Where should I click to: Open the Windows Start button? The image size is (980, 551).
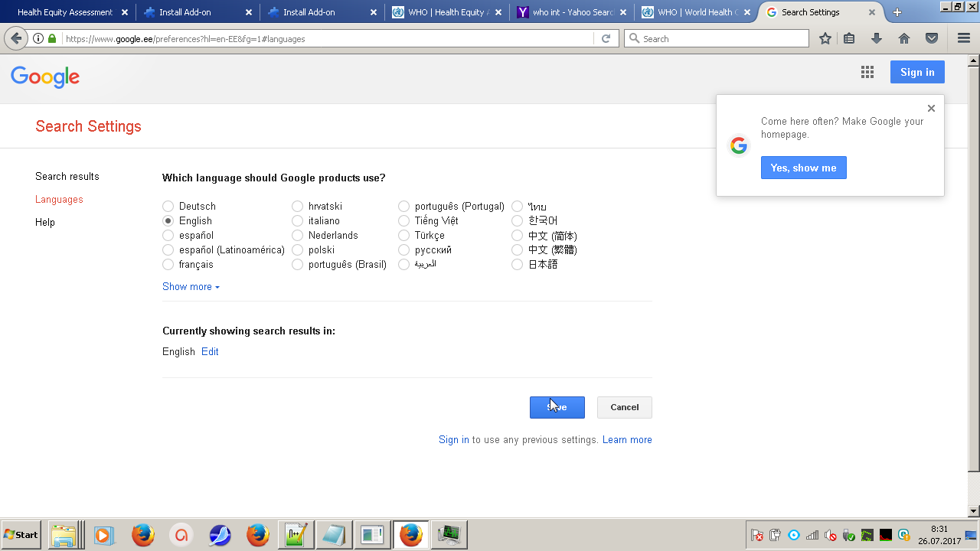(x=21, y=534)
